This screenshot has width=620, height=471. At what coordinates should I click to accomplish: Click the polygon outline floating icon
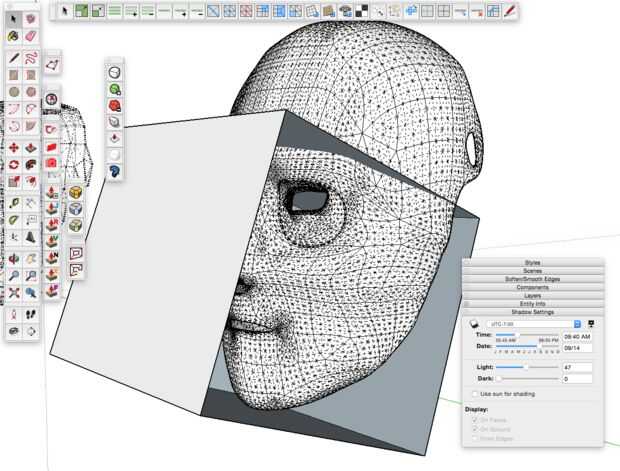coord(52,64)
